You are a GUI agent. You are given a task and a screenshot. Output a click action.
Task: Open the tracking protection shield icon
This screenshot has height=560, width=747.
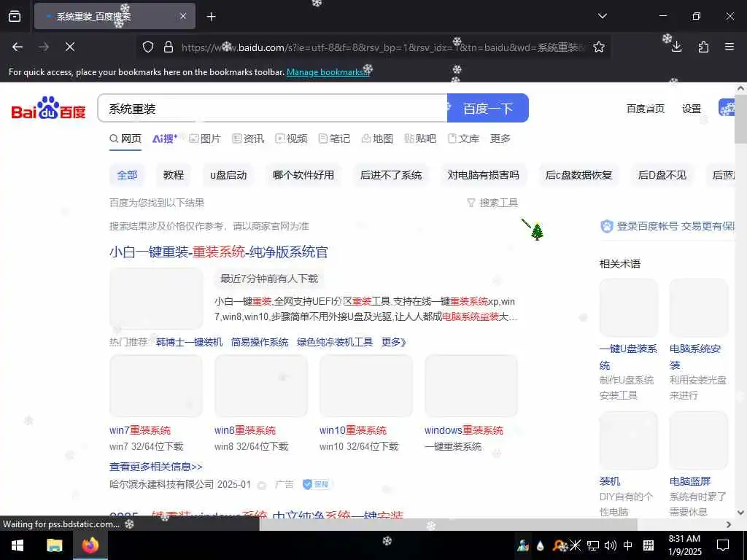point(148,47)
